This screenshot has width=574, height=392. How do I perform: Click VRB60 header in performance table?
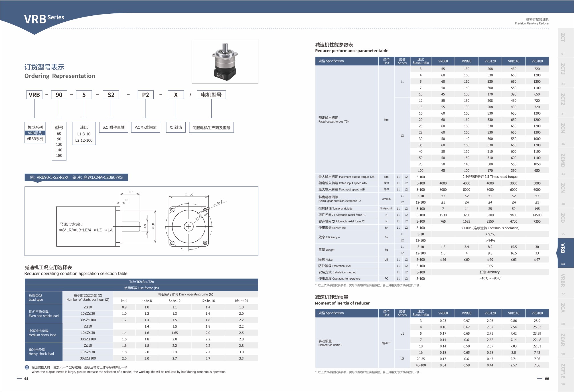coord(443,61)
